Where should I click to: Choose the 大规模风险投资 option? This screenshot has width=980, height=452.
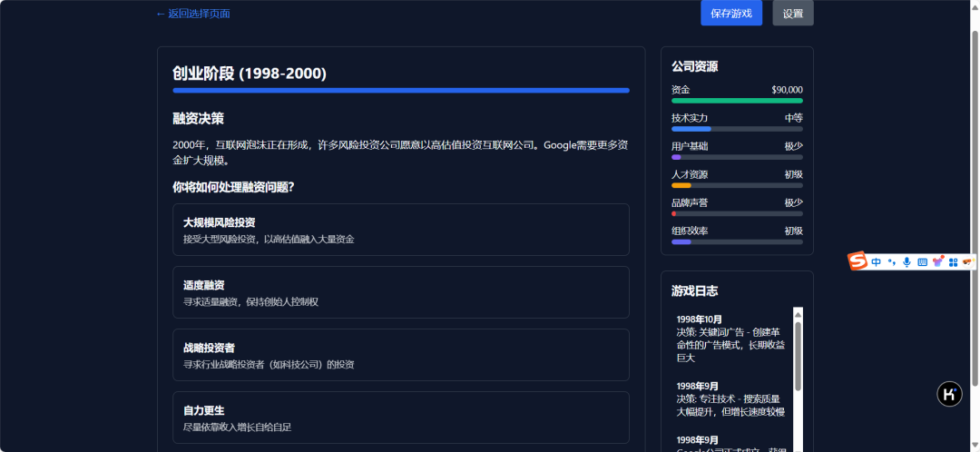401,230
